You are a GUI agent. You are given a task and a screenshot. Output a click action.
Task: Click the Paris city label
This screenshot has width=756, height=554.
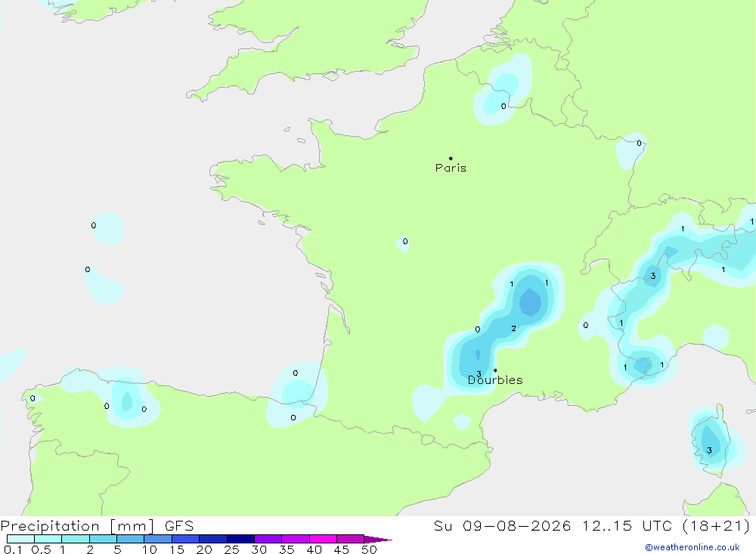[x=451, y=168]
